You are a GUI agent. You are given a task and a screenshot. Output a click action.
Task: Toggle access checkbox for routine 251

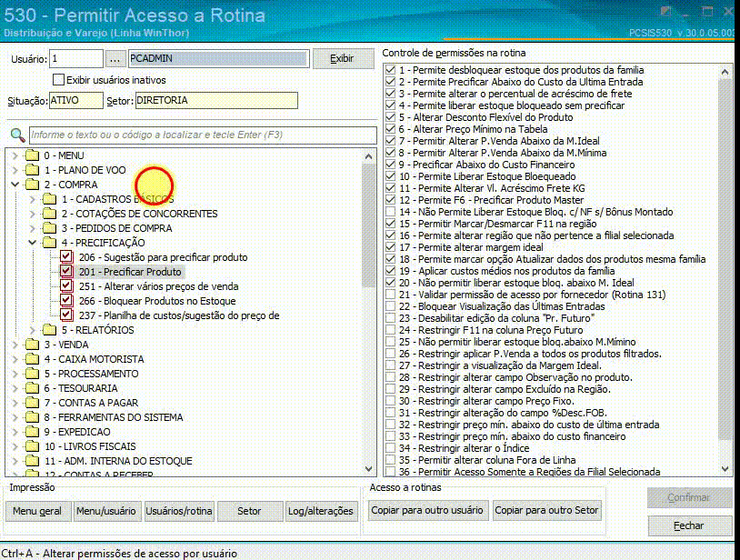[x=66, y=286]
